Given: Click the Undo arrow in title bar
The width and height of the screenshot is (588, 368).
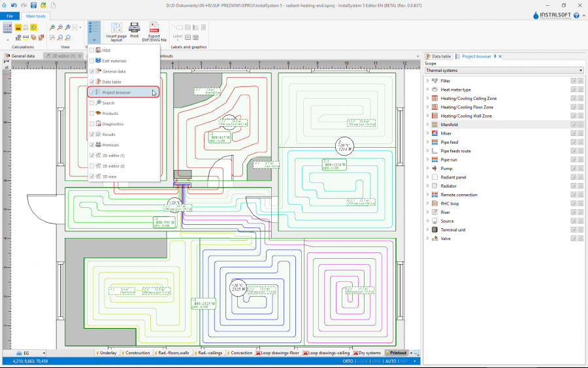Looking at the screenshot, I should pos(15,5).
